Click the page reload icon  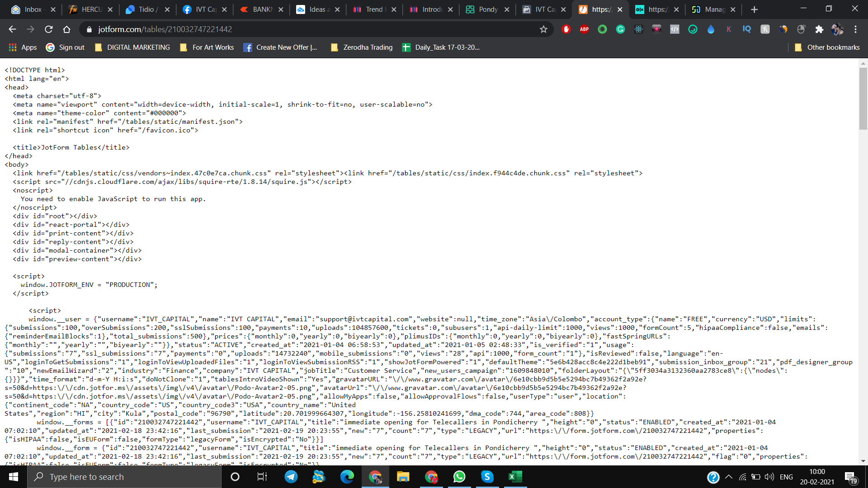(x=49, y=29)
